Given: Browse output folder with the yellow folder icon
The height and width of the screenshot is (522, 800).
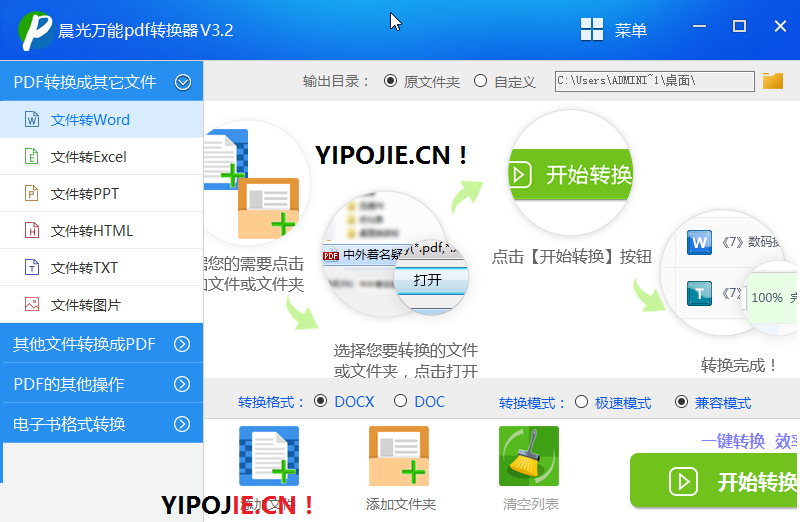Looking at the screenshot, I should coord(772,81).
